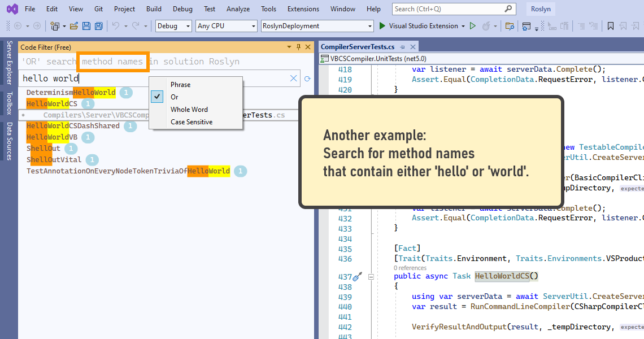This screenshot has width=644, height=339.
Task: Start debugging with Visual Studio Extension button
Action: 419,26
